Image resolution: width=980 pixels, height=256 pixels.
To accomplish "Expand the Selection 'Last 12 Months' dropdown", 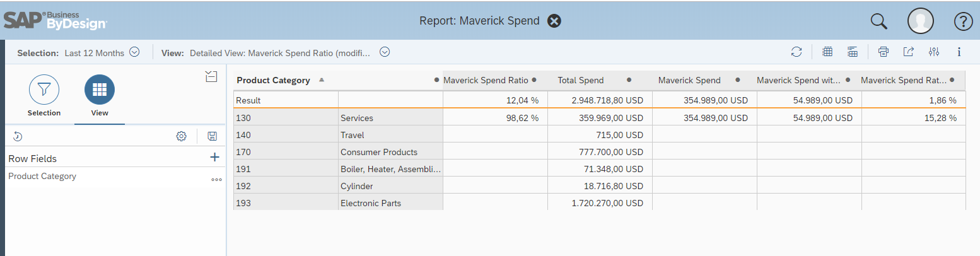I will click(134, 52).
